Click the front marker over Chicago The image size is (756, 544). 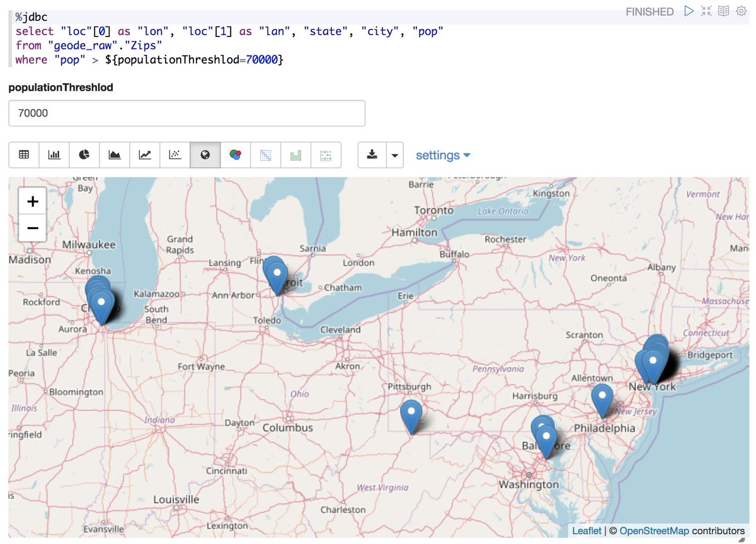(102, 307)
